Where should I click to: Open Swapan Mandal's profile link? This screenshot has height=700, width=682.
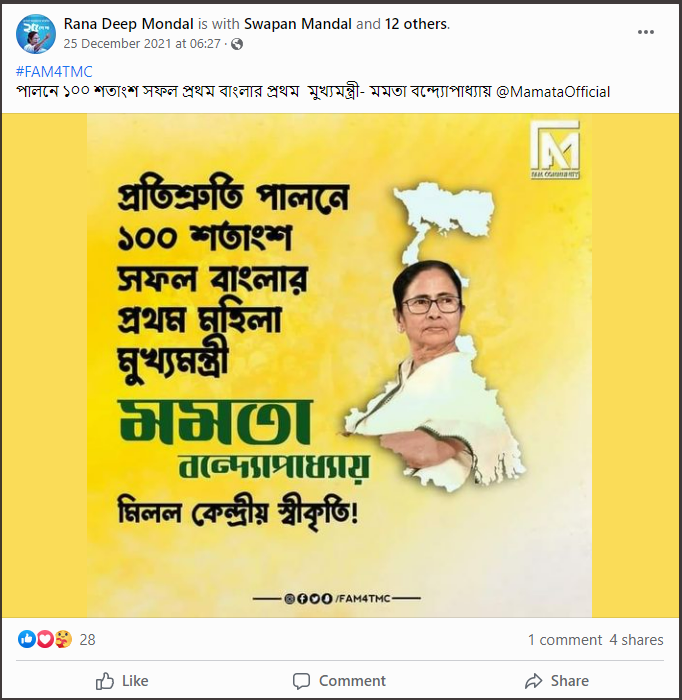(298, 24)
